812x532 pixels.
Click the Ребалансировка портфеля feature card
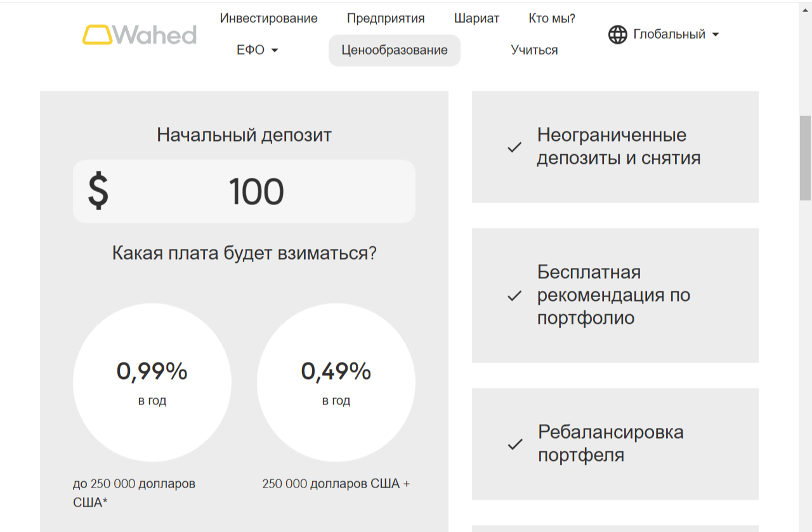(x=615, y=444)
